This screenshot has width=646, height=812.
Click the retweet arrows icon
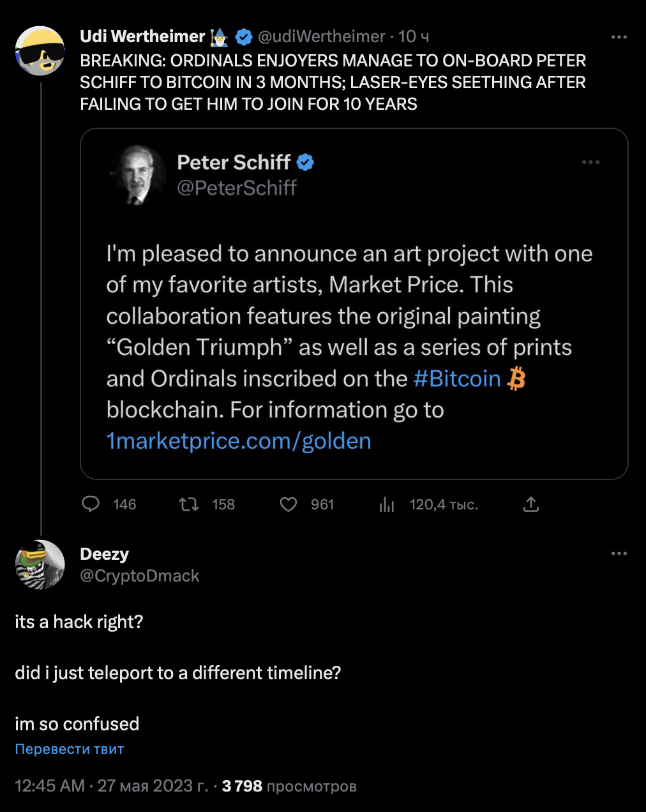coord(188,504)
